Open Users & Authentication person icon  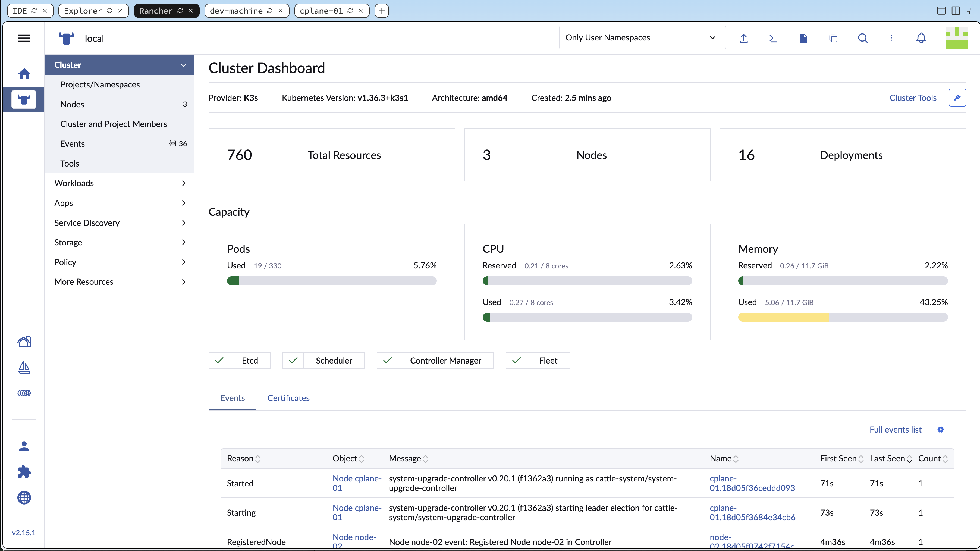[24, 446]
